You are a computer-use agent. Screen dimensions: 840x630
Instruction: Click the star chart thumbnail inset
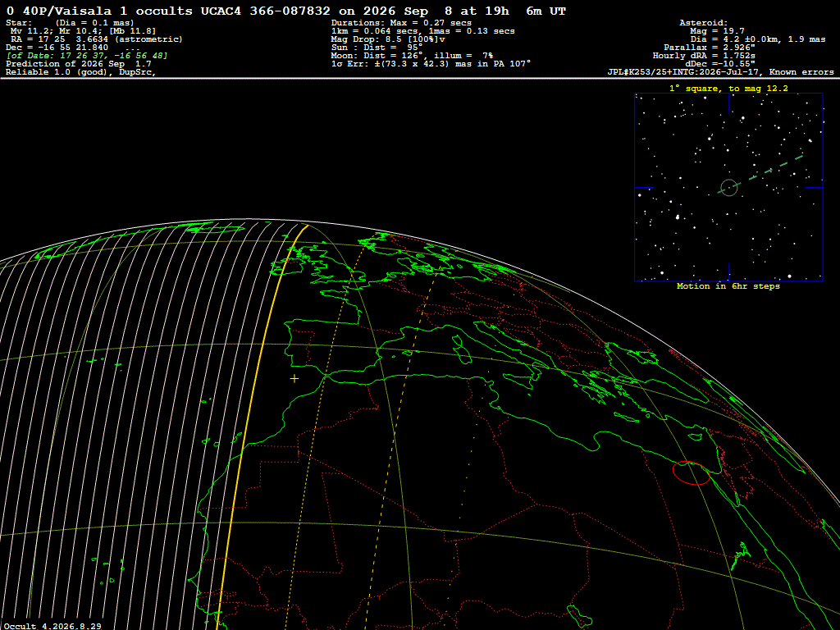pos(728,188)
